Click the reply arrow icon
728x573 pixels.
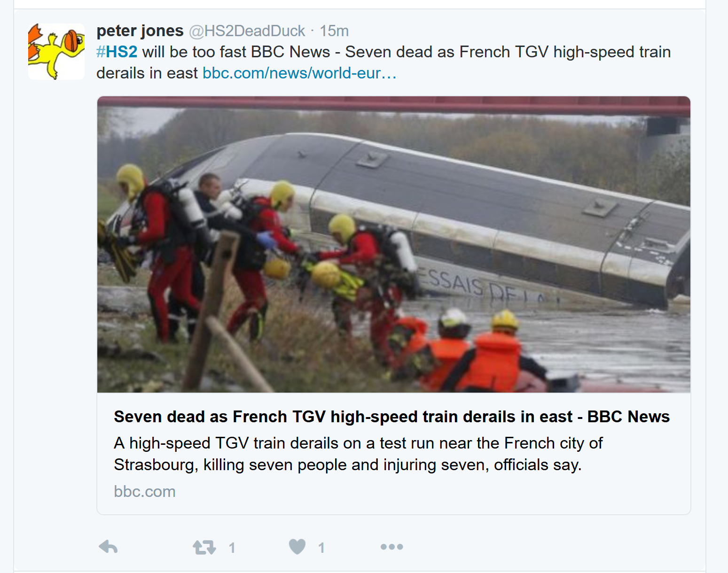(108, 547)
